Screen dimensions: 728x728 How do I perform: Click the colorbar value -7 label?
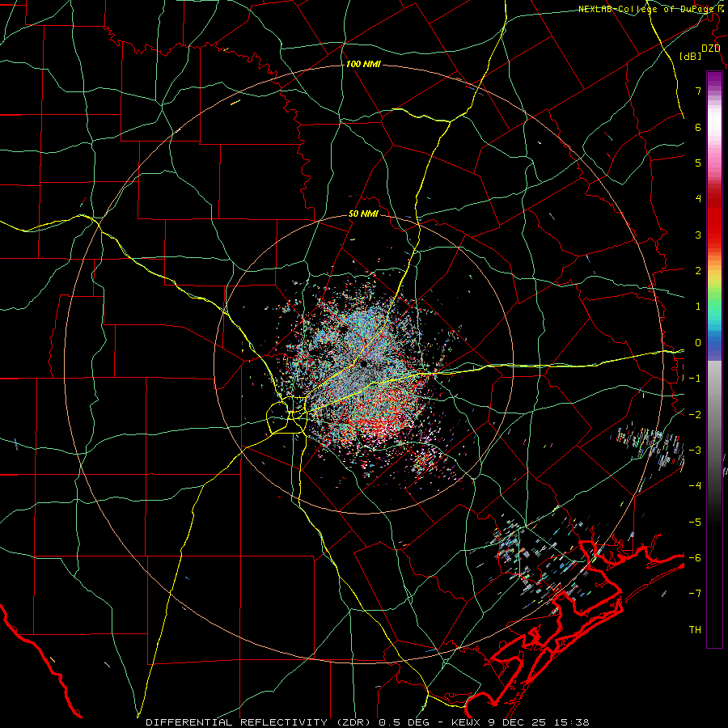coord(695,594)
